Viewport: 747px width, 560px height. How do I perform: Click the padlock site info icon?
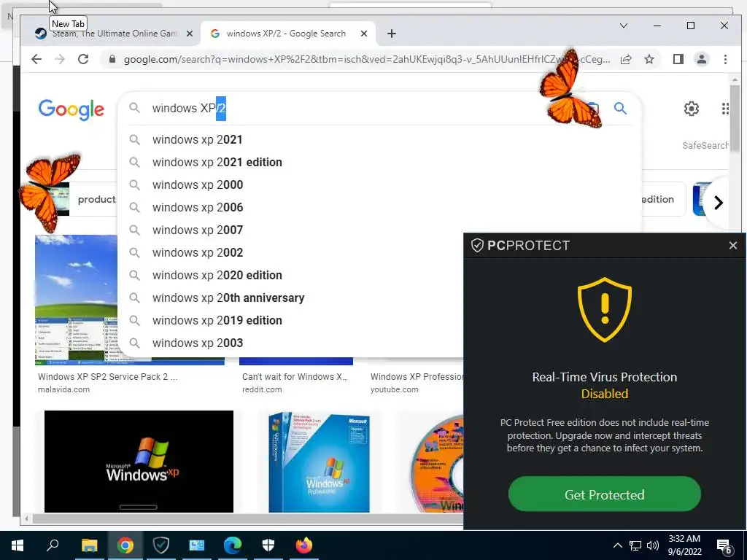[112, 59]
